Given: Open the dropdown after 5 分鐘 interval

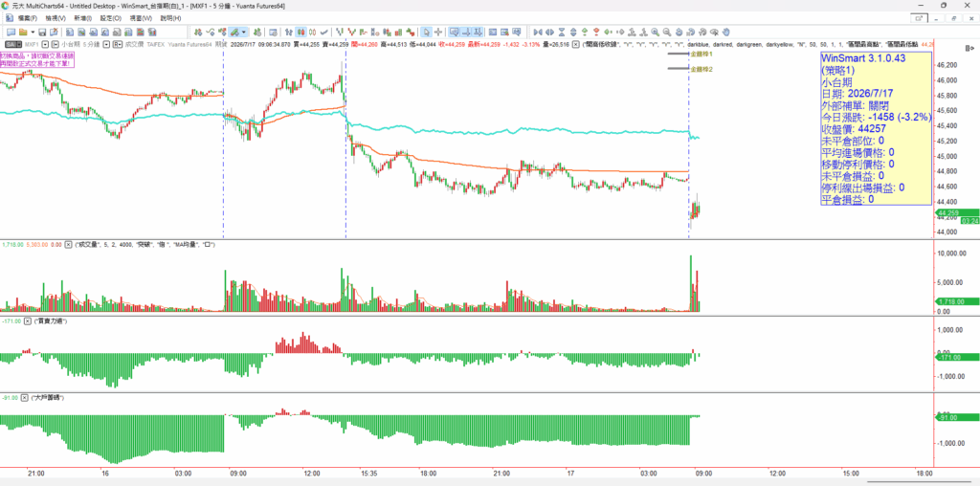Looking at the screenshot, I should point(107,44).
